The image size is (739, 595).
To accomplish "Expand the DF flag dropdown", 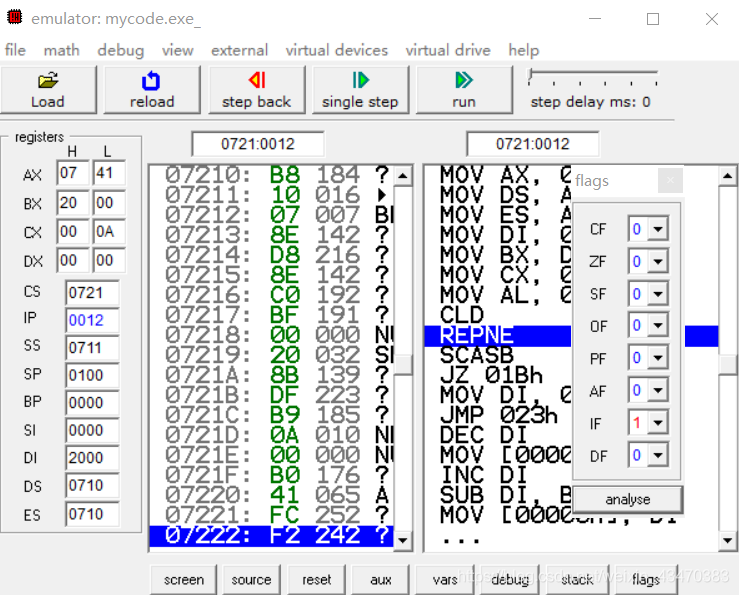I will 658,455.
